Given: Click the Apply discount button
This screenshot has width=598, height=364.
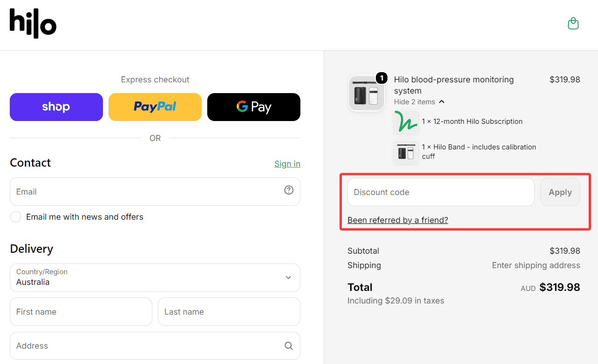Looking at the screenshot, I should (560, 192).
